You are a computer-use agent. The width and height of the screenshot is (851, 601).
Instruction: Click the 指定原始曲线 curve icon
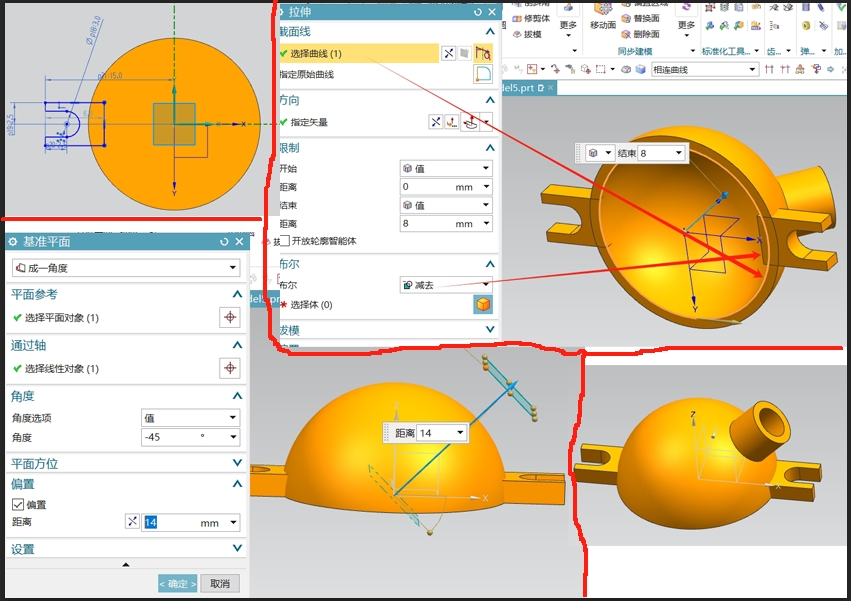point(482,74)
